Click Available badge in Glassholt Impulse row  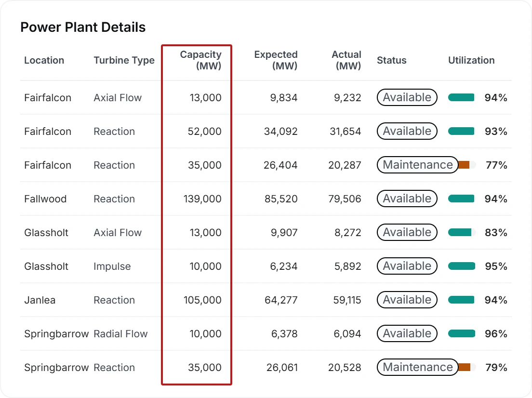pyautogui.click(x=407, y=266)
